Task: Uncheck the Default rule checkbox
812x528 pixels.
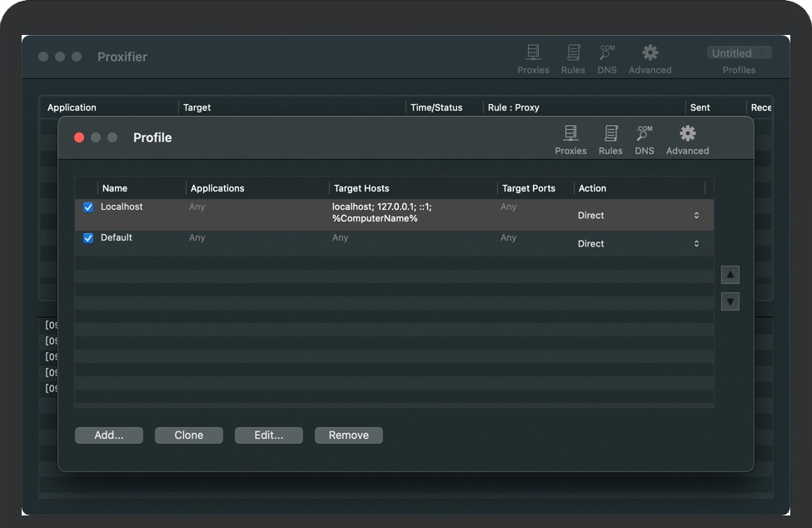Action: click(88, 238)
